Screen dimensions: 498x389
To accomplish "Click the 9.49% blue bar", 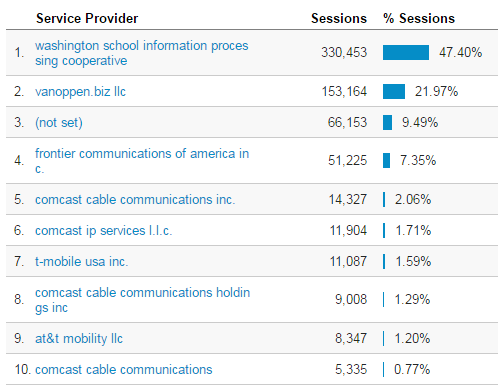I will [387, 122].
